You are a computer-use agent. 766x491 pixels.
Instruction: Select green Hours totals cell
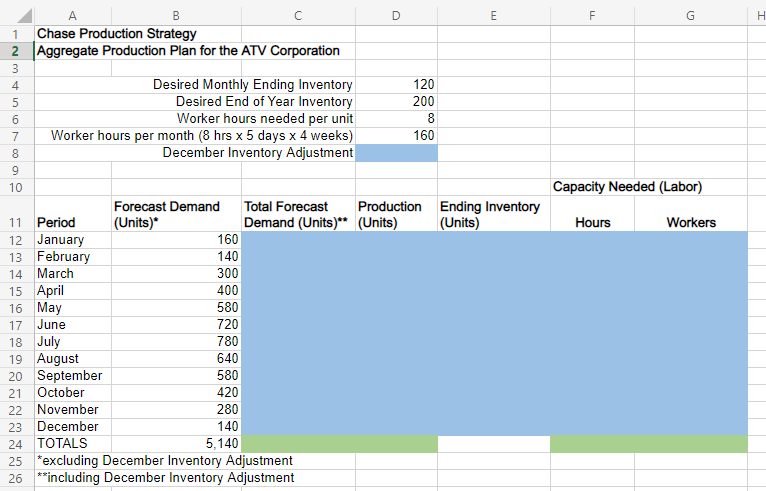[x=593, y=444]
